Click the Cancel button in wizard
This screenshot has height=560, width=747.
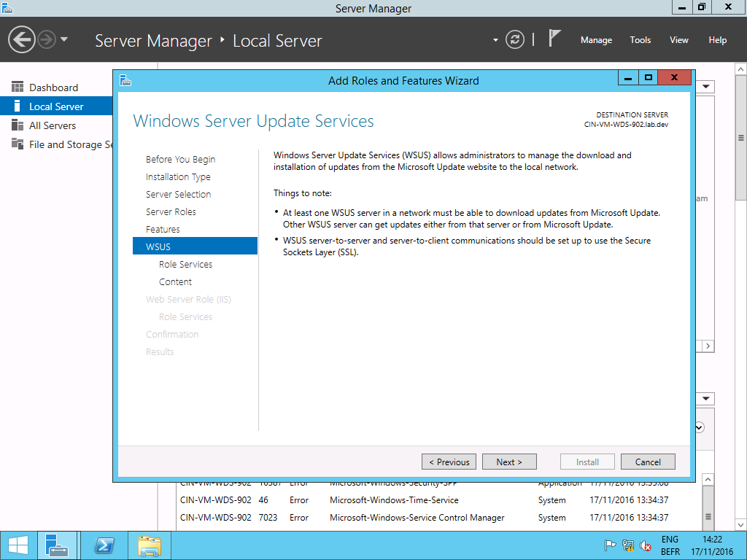[648, 462]
